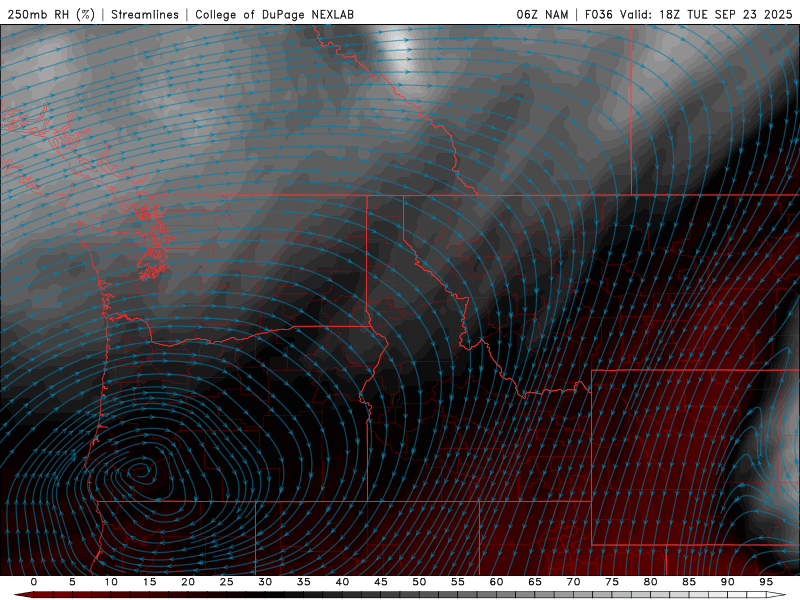Click the '30' label on the colorbar
The width and height of the screenshot is (800, 600).
[265, 582]
